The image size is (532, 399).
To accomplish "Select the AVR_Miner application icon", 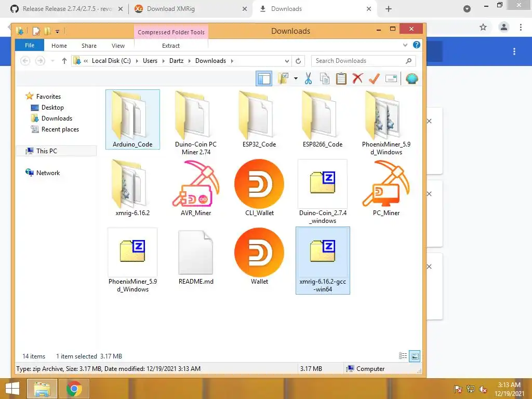I will (196, 188).
